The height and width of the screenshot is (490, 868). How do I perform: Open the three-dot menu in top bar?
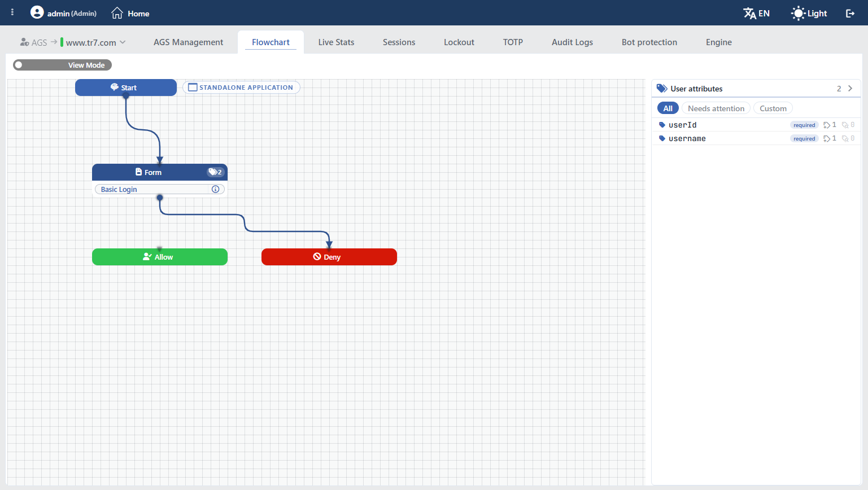(12, 12)
